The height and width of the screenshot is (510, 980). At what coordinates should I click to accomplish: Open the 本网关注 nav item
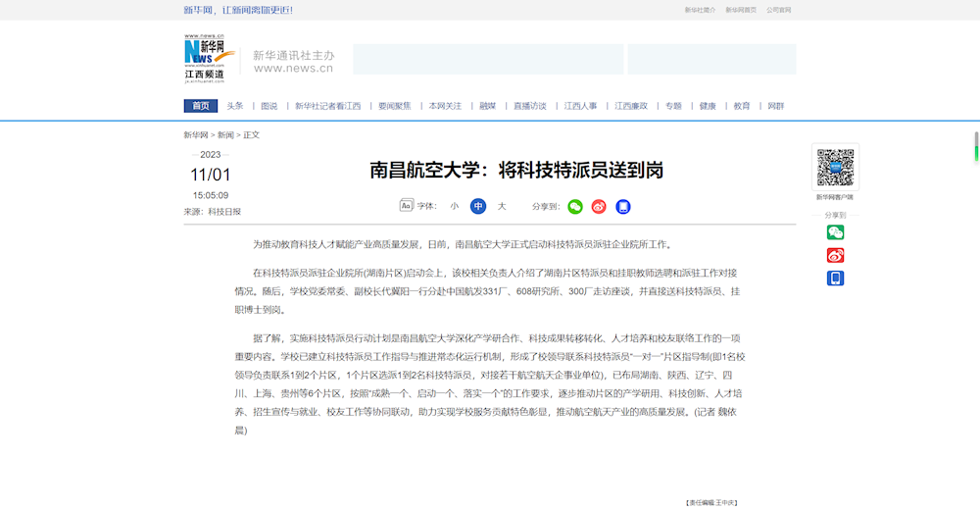point(445,106)
